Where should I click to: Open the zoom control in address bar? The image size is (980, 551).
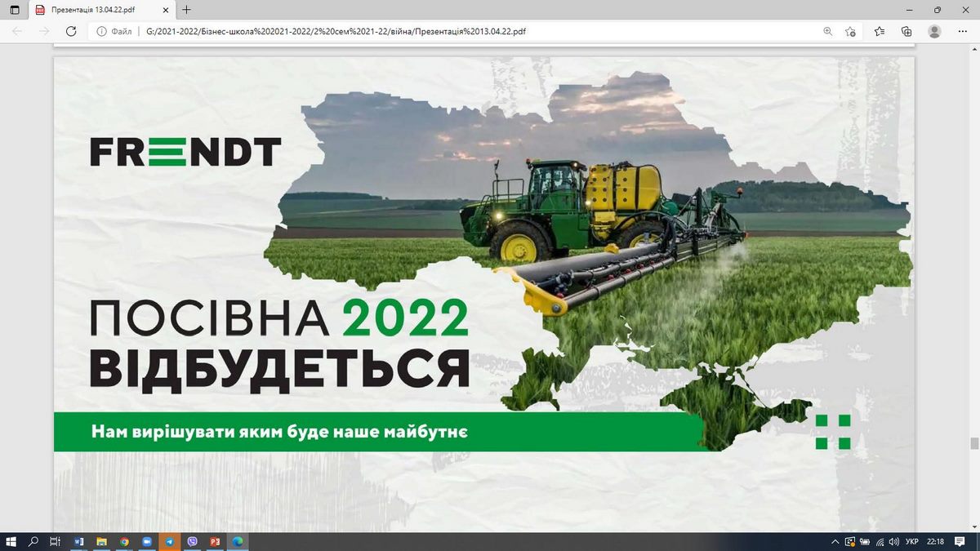click(x=827, y=31)
